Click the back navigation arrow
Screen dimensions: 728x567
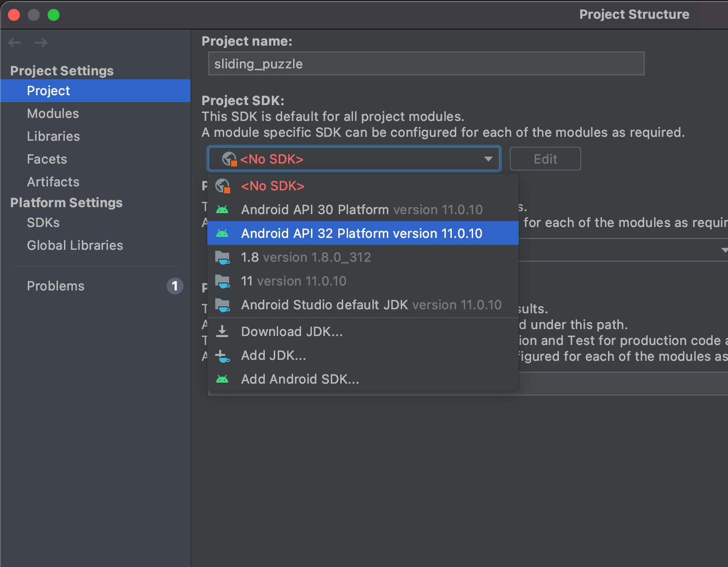15,43
